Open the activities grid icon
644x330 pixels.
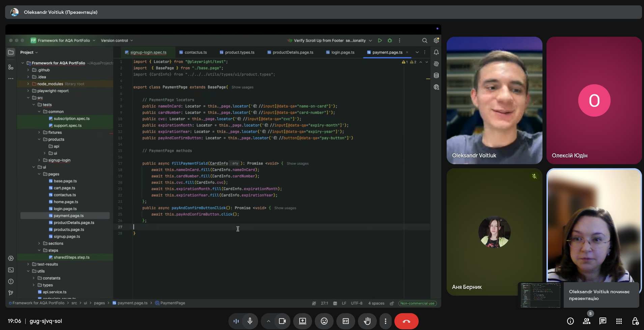pyautogui.click(x=619, y=321)
